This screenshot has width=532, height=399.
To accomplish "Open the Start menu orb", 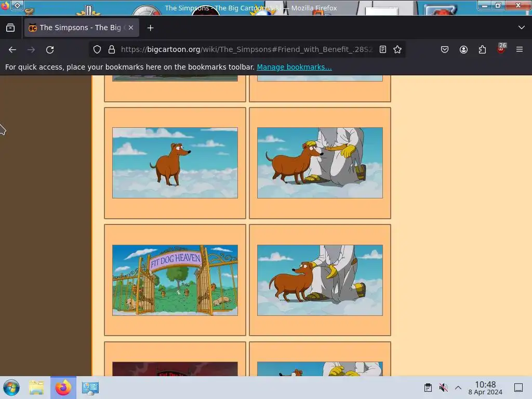I will point(11,388).
